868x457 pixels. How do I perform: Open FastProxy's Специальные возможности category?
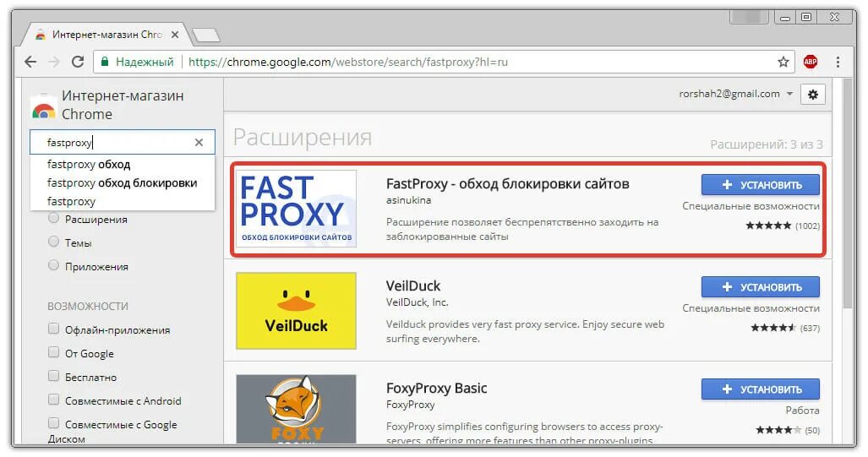point(751,206)
